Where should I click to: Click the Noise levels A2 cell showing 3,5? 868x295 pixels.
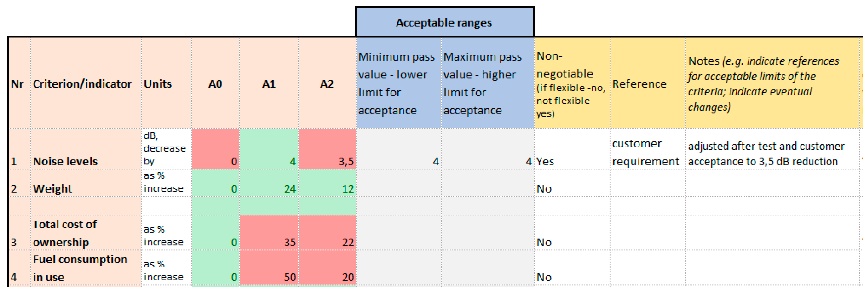pyautogui.click(x=327, y=149)
